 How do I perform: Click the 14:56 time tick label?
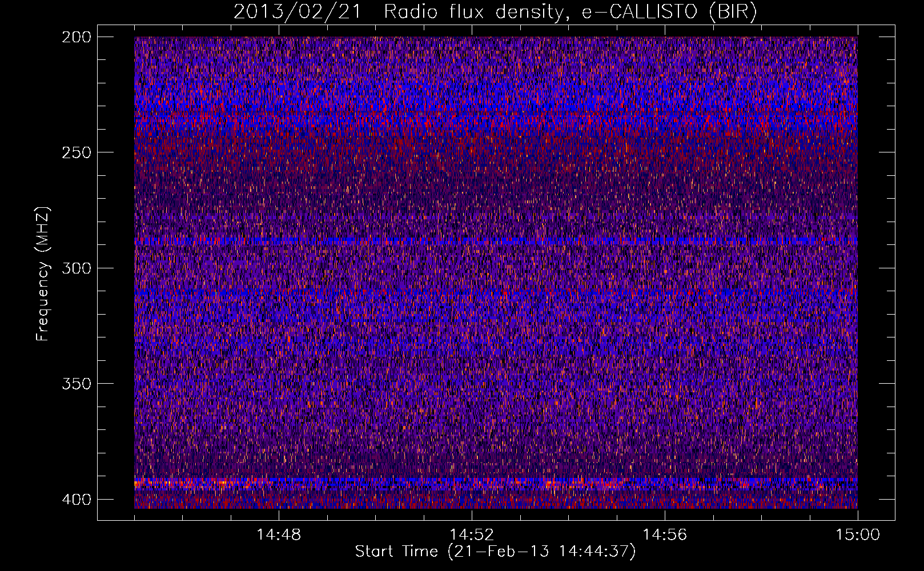pyautogui.click(x=665, y=534)
